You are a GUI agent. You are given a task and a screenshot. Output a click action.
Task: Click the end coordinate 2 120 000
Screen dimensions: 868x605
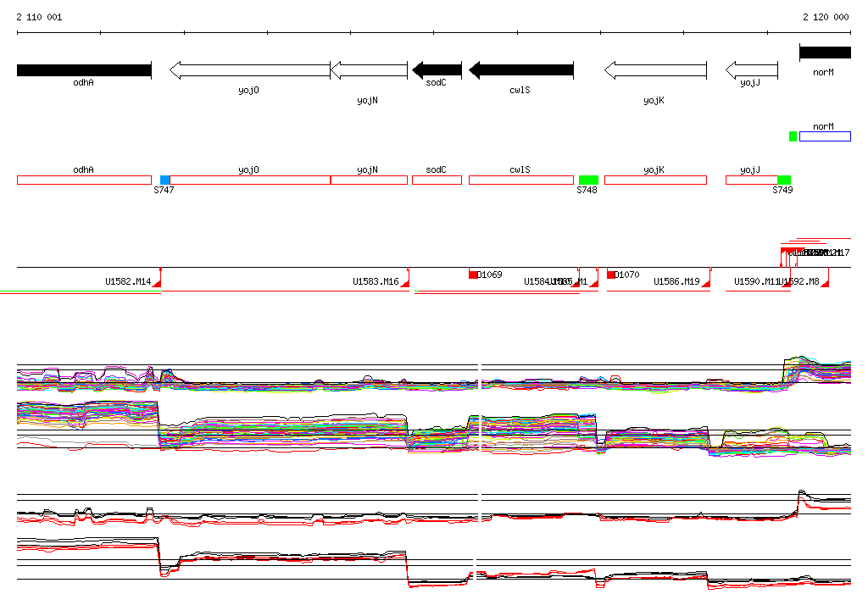(x=826, y=17)
